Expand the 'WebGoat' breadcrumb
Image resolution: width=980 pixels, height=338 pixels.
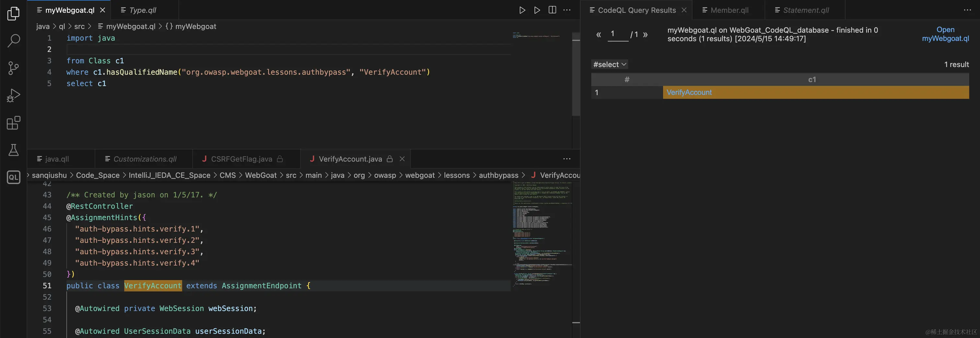click(x=261, y=175)
